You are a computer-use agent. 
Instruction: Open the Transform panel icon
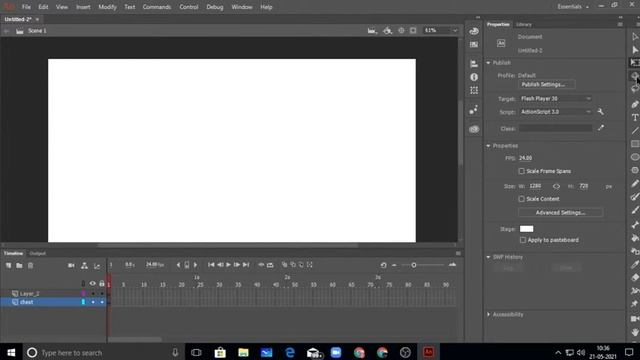pyautogui.click(x=474, y=90)
